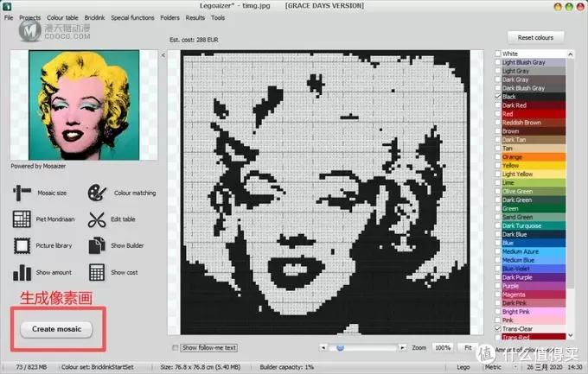Enable the Orange colour checkbox

click(497, 157)
